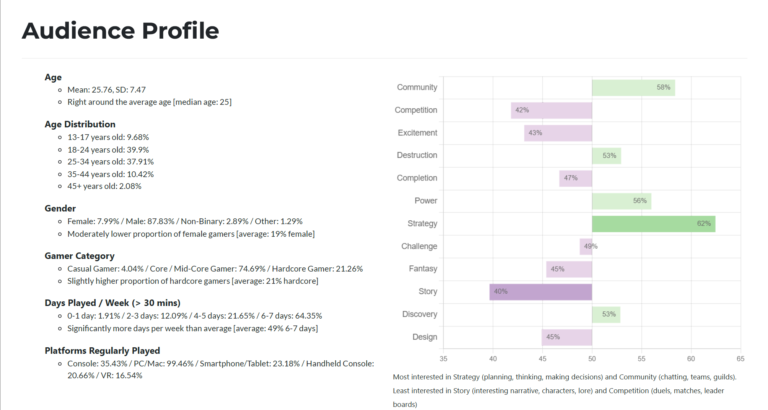
Task: Click the Strategy 62% green bar
Action: pyautogui.click(x=653, y=223)
